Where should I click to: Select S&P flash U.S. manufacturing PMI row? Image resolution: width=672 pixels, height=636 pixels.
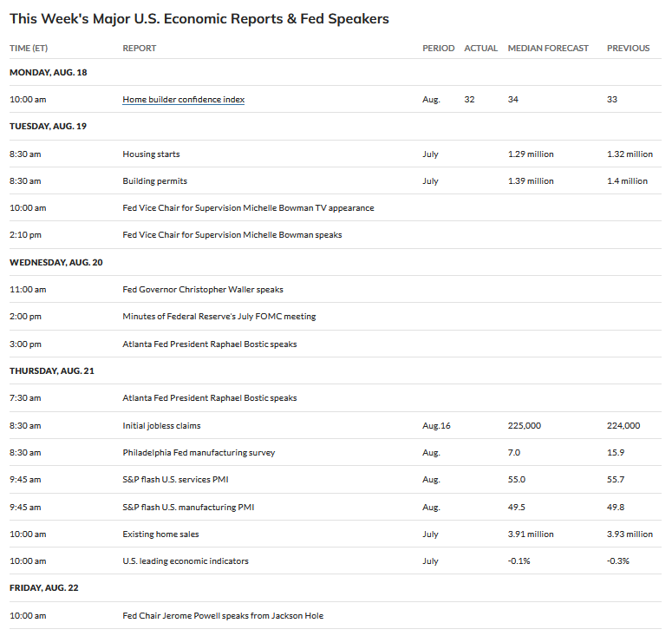pyautogui.click(x=336, y=507)
